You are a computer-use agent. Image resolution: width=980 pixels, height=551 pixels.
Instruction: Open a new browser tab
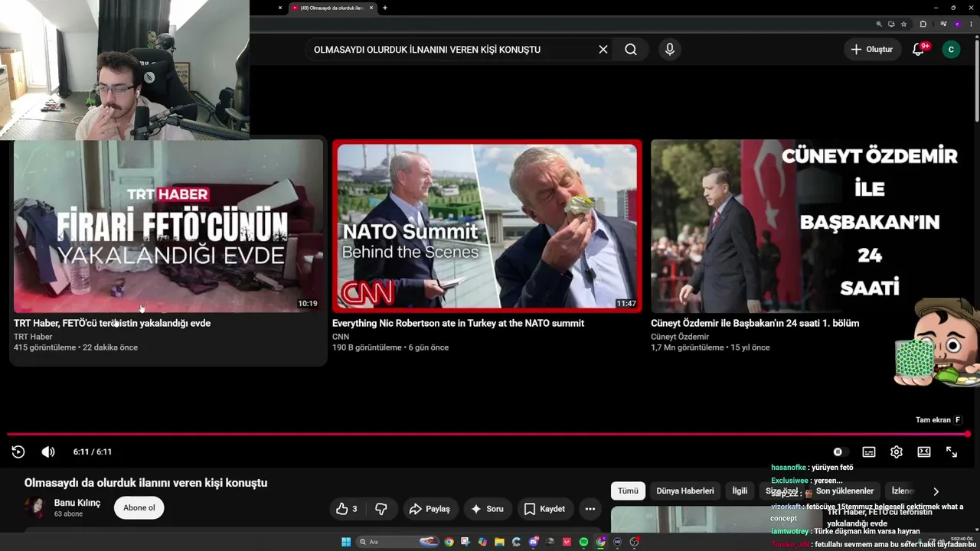(x=384, y=8)
